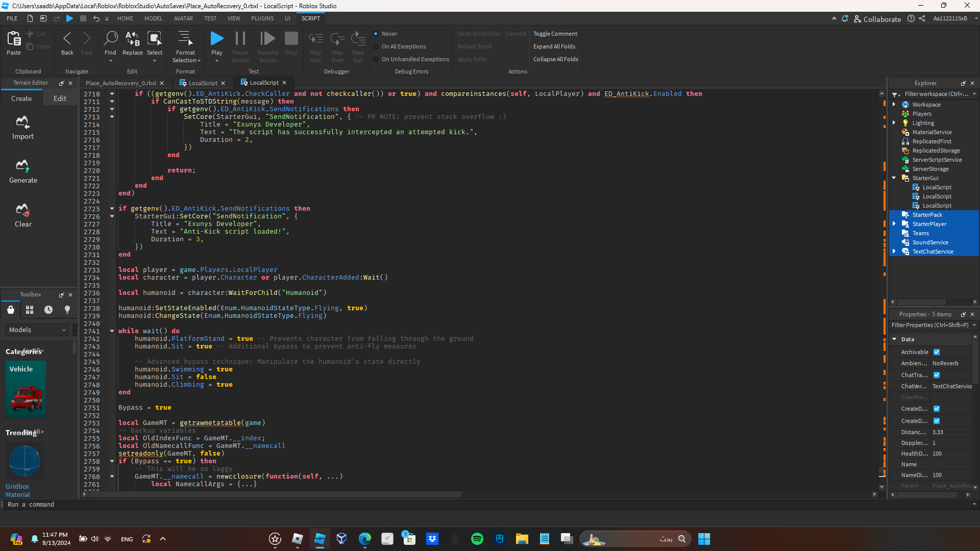Open the Models category dropdown in Toolbox
980x551 pixels.
click(37, 330)
